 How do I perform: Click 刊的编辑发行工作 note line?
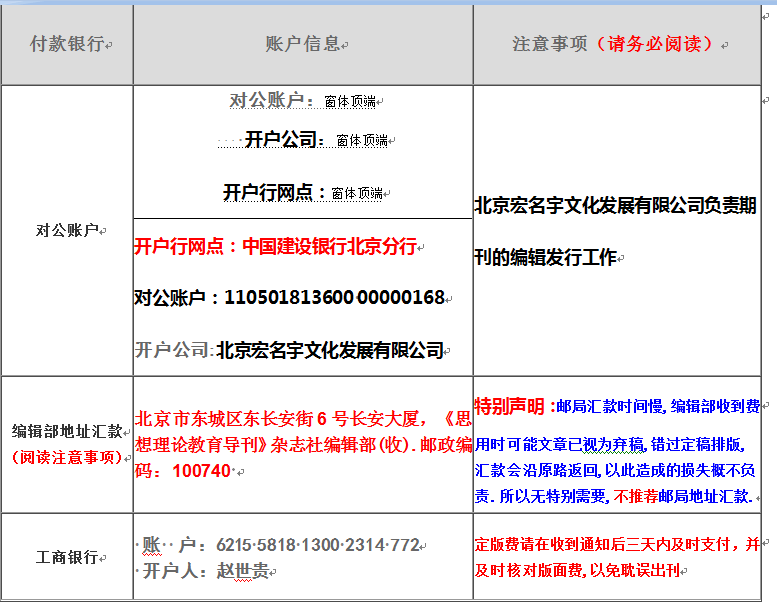pyautogui.click(x=546, y=258)
